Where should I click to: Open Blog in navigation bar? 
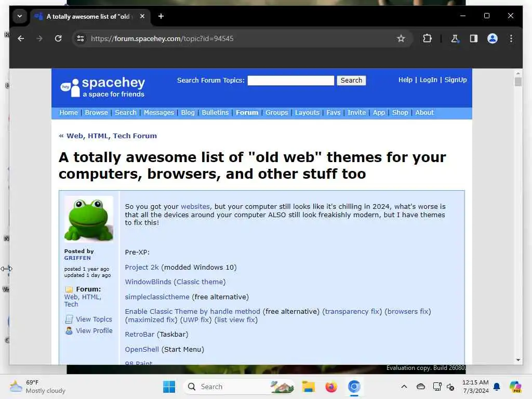(188, 113)
